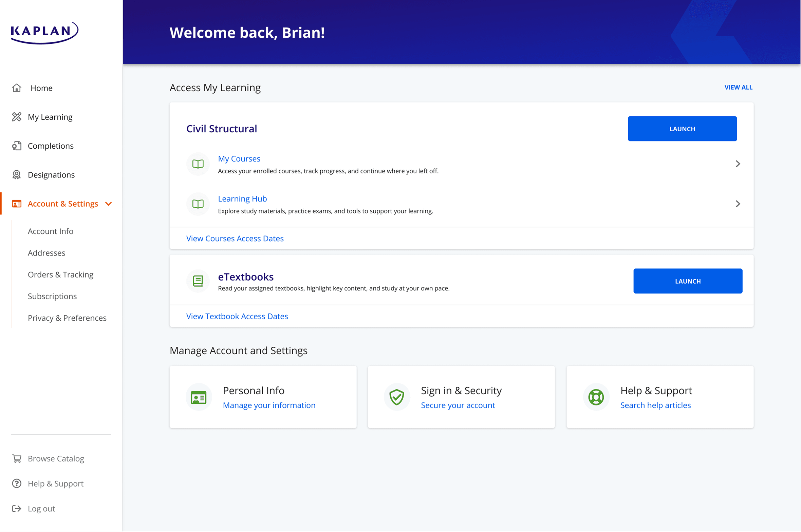Click View Courses Access Dates
The image size is (801, 532).
click(235, 239)
